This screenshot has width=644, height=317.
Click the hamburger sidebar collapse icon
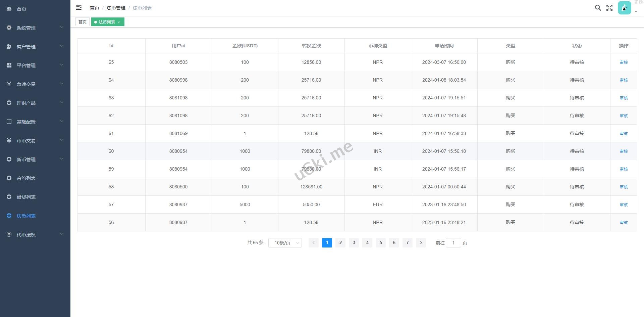[x=79, y=7]
